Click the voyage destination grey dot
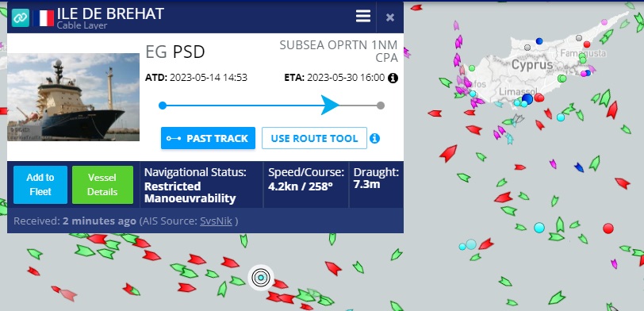644x311 pixels. (381, 106)
